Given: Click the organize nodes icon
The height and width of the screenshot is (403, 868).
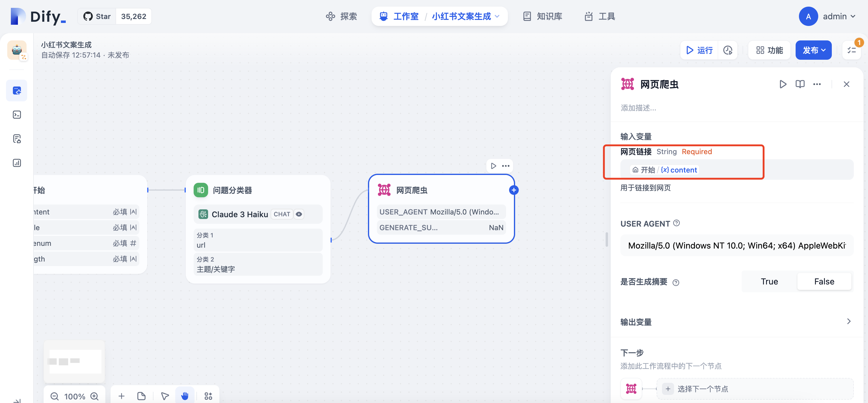Looking at the screenshot, I should pyautogui.click(x=208, y=396).
